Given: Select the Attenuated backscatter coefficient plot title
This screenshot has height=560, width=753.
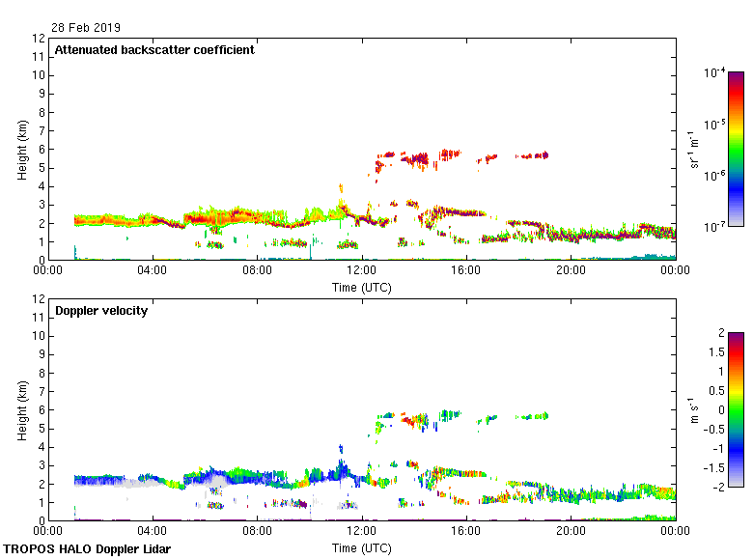Looking at the screenshot, I should tap(154, 49).
